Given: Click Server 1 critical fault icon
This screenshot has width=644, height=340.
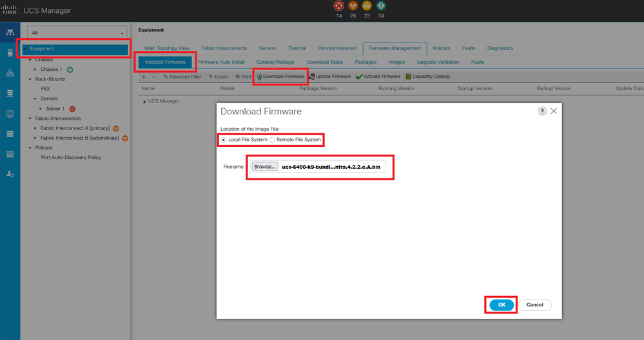Looking at the screenshot, I should tap(72, 109).
